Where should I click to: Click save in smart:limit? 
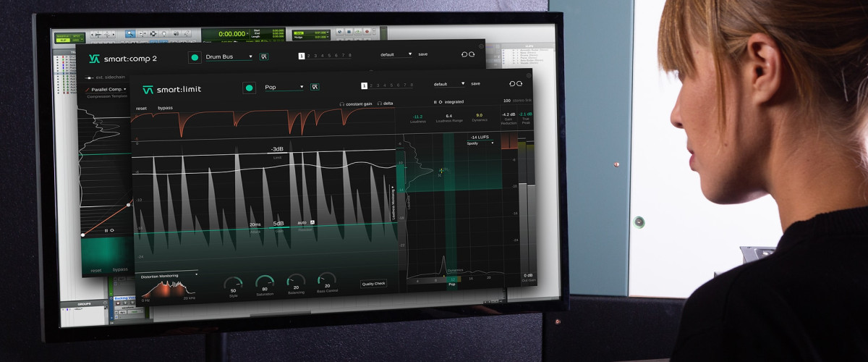pyautogui.click(x=475, y=84)
